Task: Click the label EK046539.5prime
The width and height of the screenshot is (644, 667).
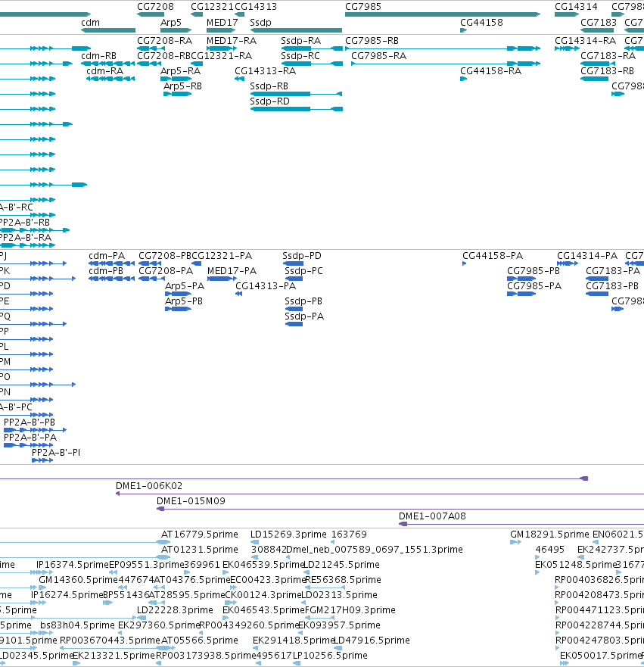Action: [x=263, y=565]
